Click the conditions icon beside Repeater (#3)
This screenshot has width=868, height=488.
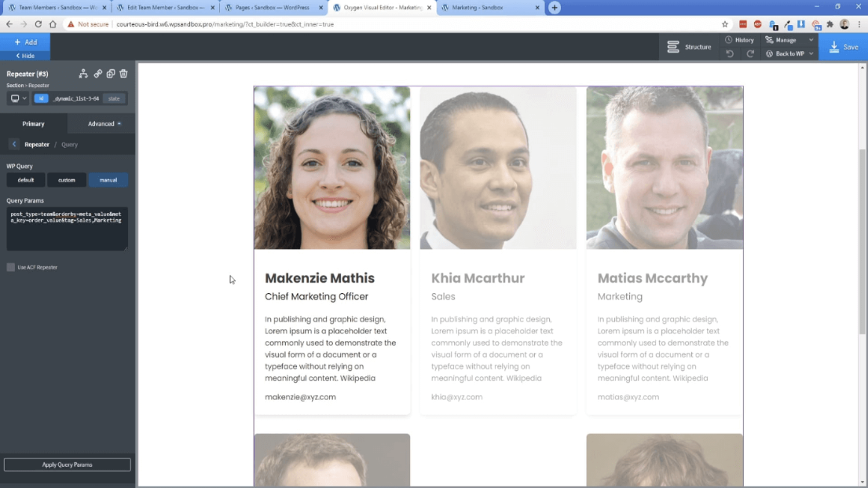coord(83,74)
